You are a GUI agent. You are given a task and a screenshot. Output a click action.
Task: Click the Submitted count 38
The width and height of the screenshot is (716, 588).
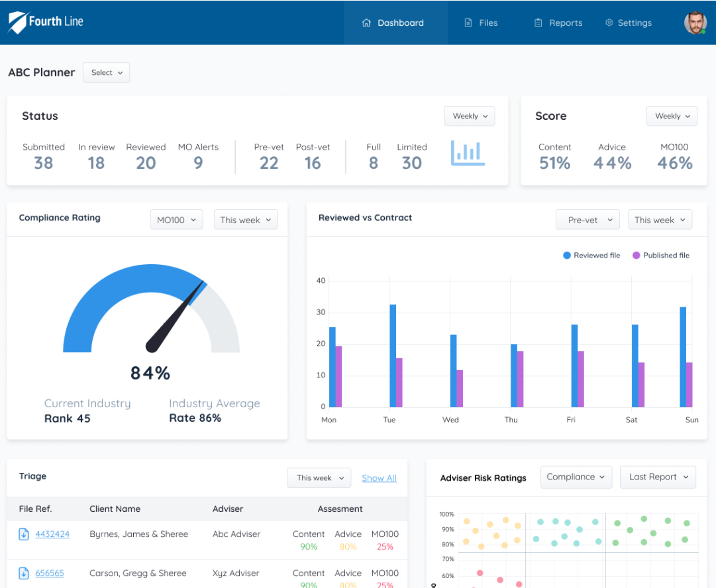click(x=44, y=163)
